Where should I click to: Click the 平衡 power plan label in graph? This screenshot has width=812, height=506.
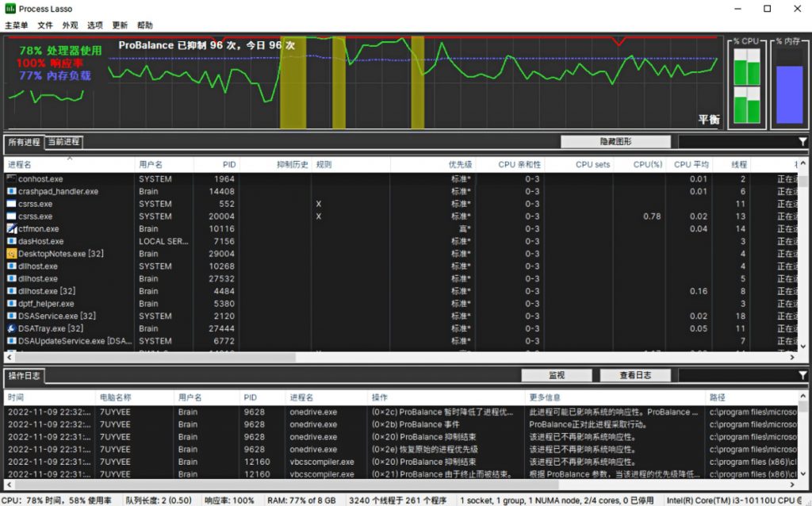[x=708, y=120]
